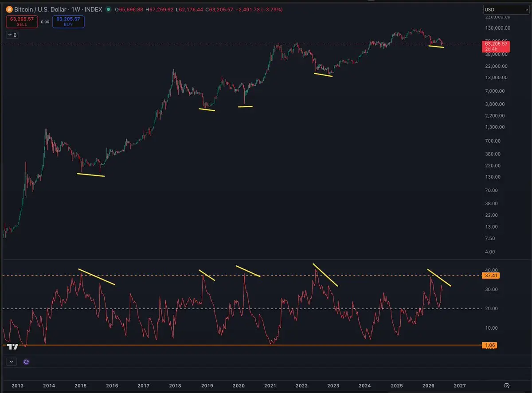Click the 130.00 price scale label
This screenshot has width=532, height=393.
coord(493,177)
